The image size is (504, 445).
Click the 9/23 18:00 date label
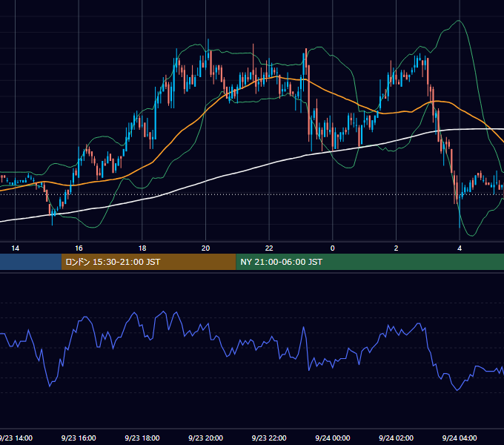click(x=142, y=438)
